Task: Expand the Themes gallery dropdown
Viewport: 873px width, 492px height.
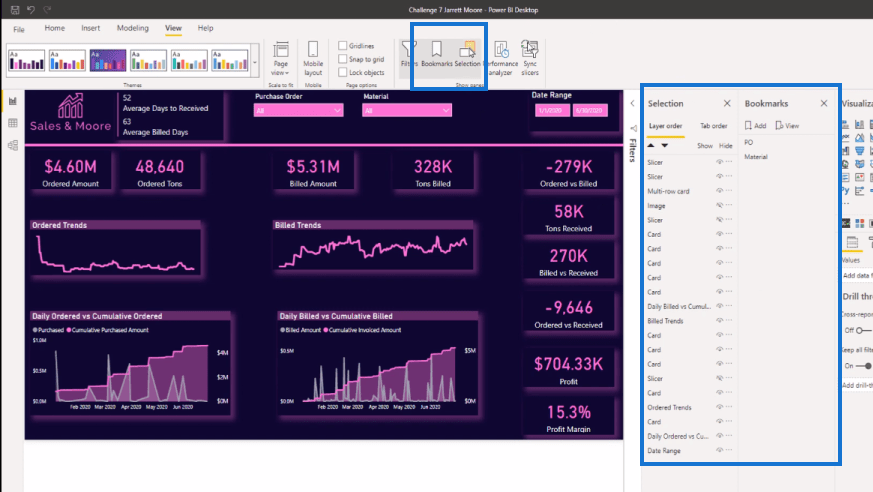Action: (x=255, y=62)
